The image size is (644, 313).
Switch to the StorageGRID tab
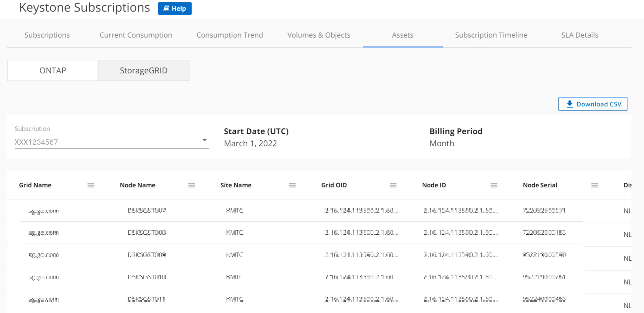click(144, 70)
